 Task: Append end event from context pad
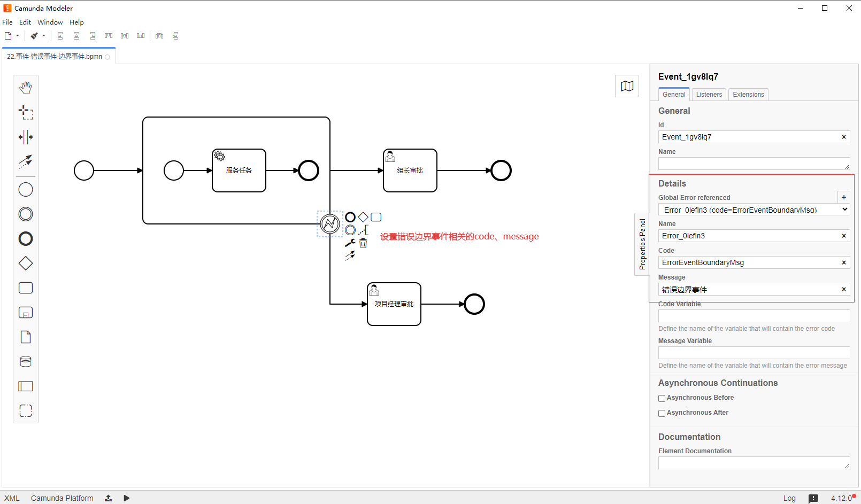coord(350,217)
